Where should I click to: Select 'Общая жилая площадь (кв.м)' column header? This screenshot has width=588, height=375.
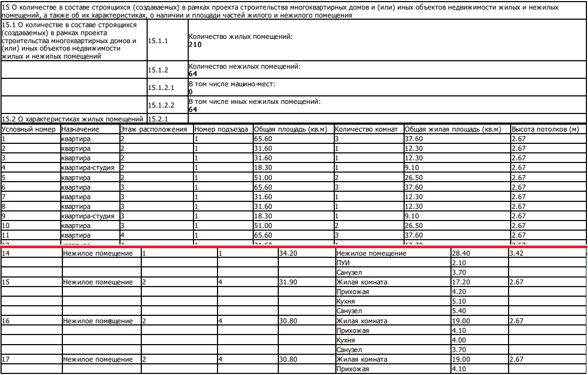[x=453, y=129]
